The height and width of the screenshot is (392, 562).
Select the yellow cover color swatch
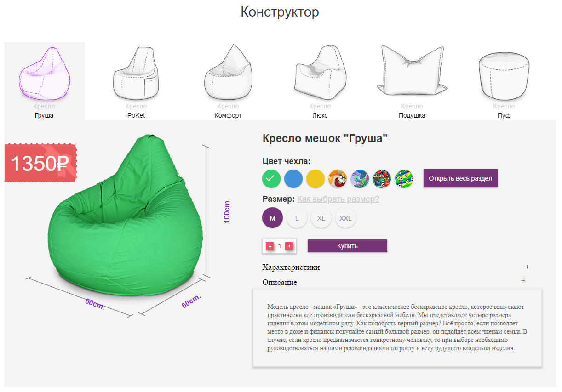coord(315,179)
